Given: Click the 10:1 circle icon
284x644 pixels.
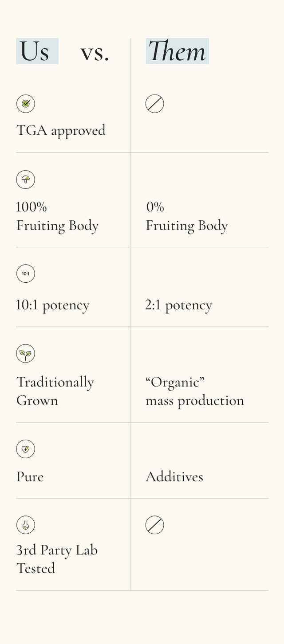Looking at the screenshot, I should pos(26,273).
